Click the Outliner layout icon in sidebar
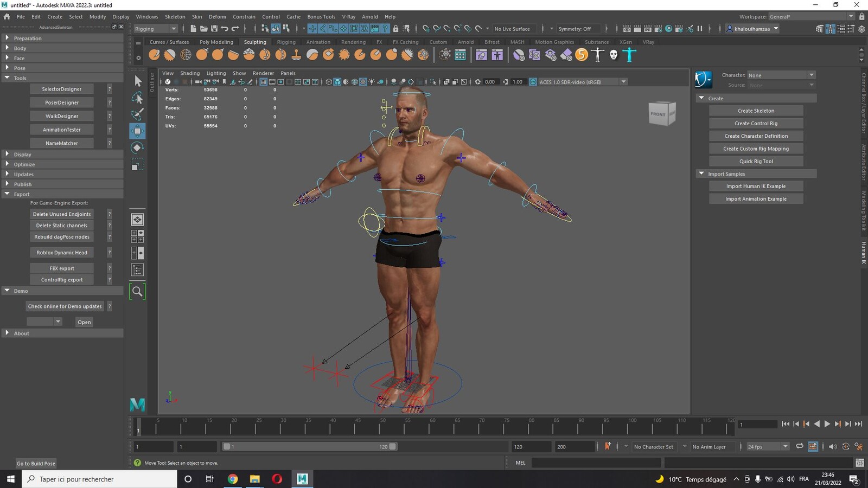Image resolution: width=868 pixels, height=488 pixels. tap(137, 269)
